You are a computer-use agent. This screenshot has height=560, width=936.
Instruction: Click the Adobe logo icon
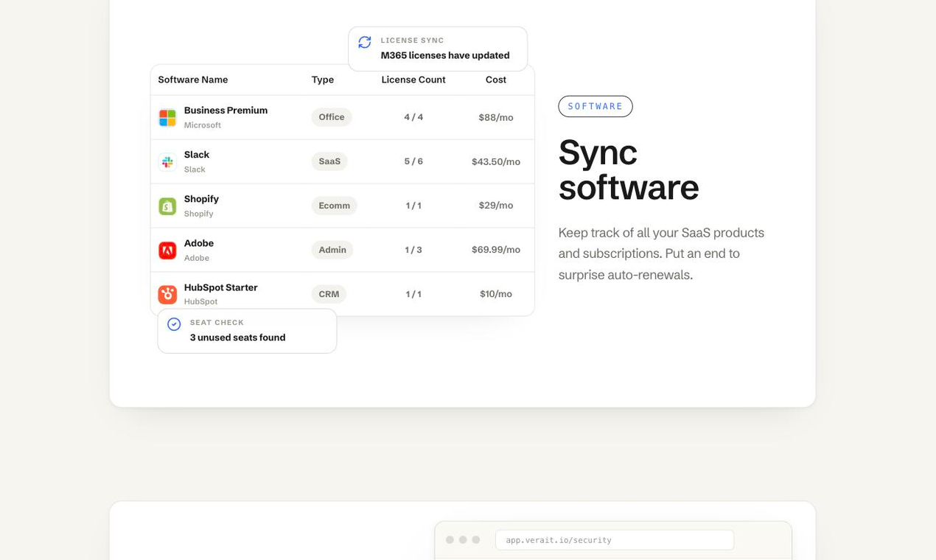[x=167, y=250]
